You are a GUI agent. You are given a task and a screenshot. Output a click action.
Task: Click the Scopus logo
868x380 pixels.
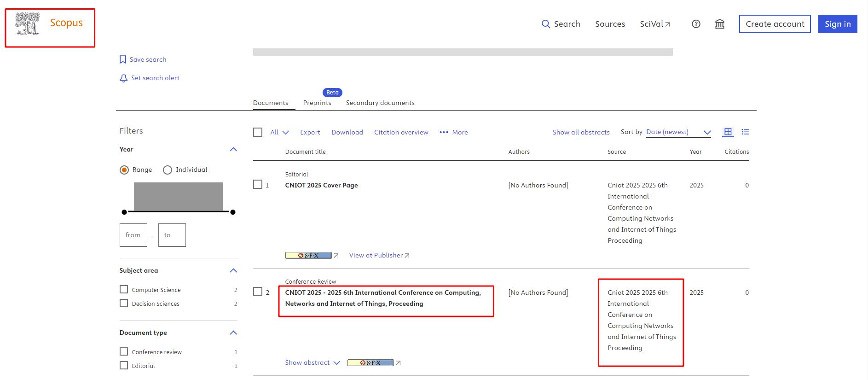[49, 23]
